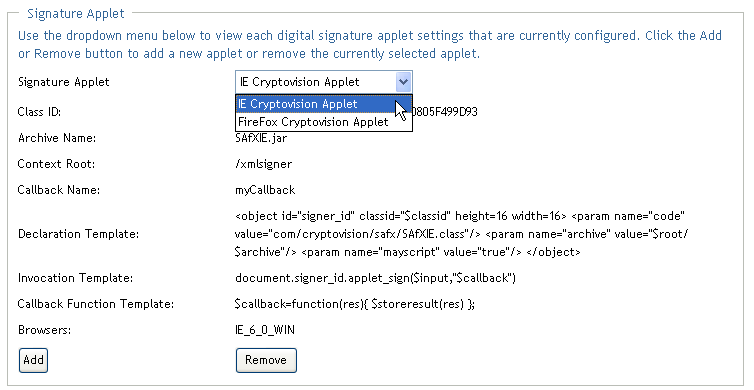Click the Archive Name label
Viewport: 754px width, 390px height.
tap(57, 138)
